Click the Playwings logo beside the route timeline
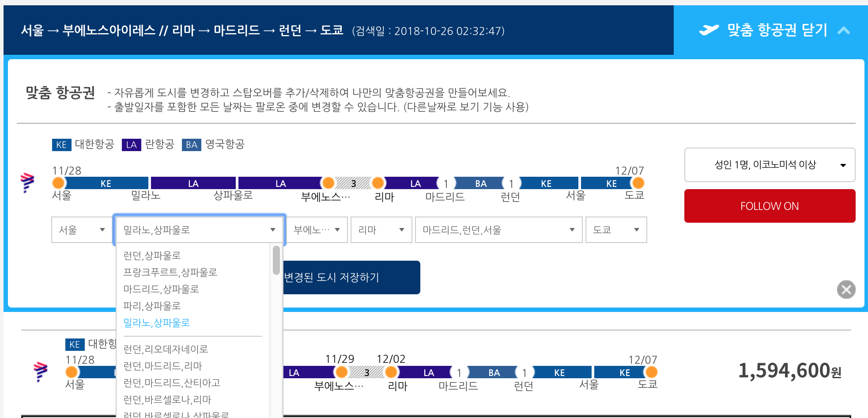868x418 pixels. 27,182
